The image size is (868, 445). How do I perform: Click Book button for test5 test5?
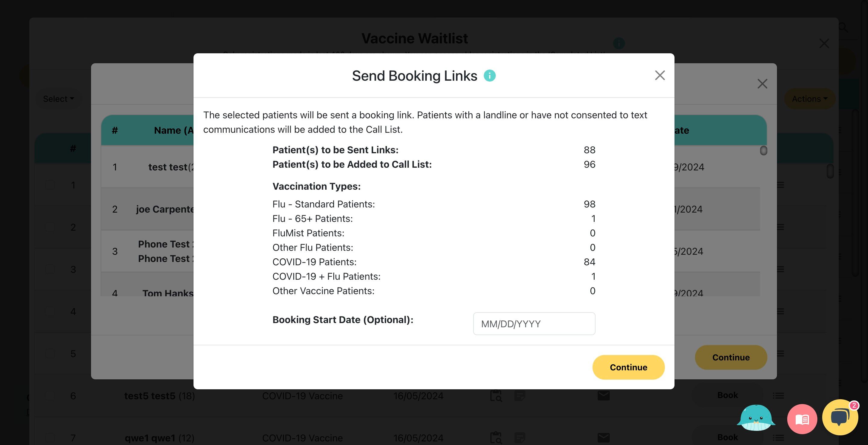point(728,395)
